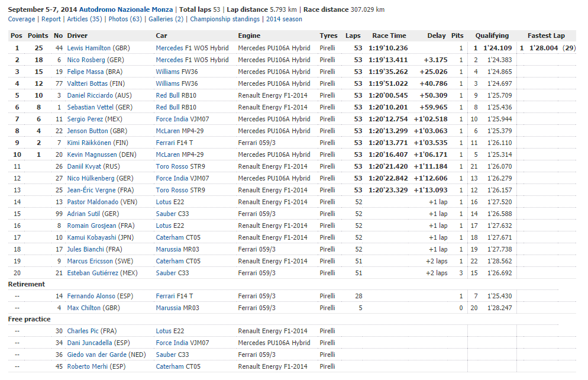Open the 2014 season link

pyautogui.click(x=284, y=19)
